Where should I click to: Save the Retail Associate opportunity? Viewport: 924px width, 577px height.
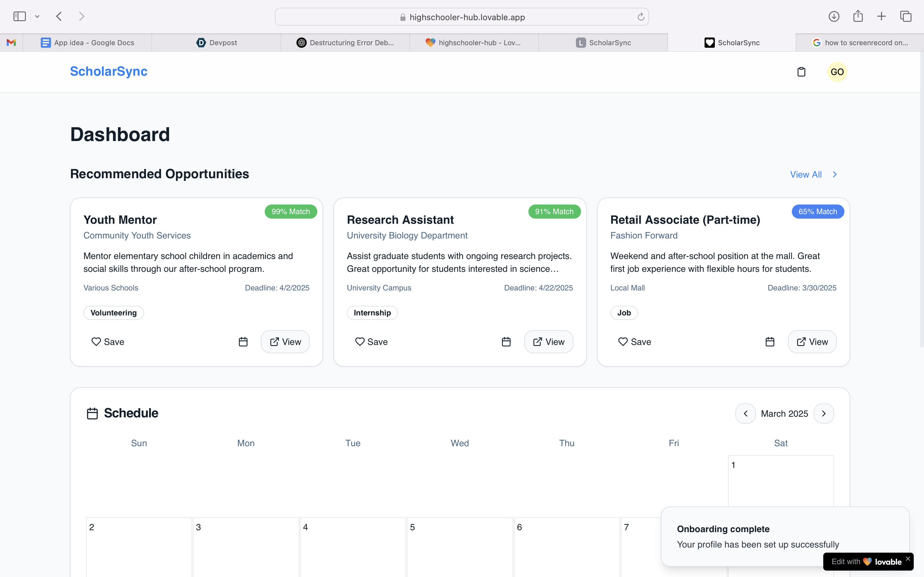[635, 341]
